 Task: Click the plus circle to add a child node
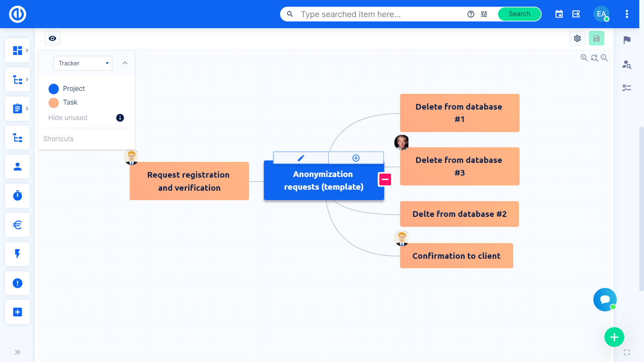(356, 158)
